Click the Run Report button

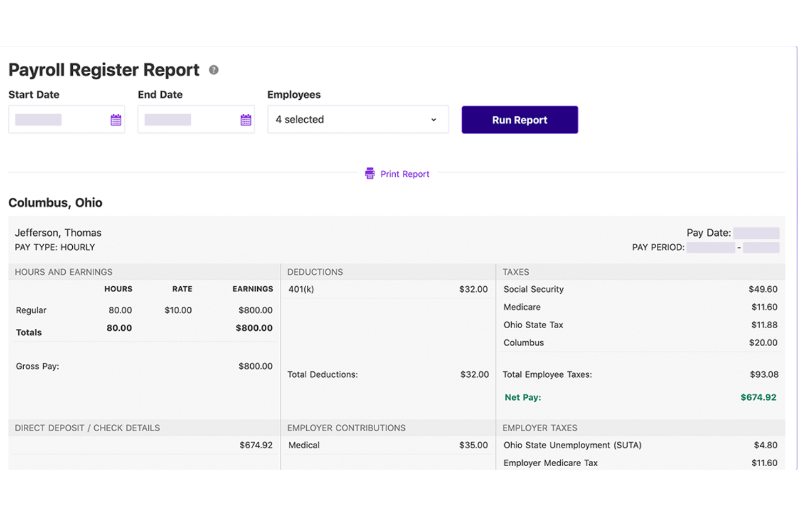519,120
